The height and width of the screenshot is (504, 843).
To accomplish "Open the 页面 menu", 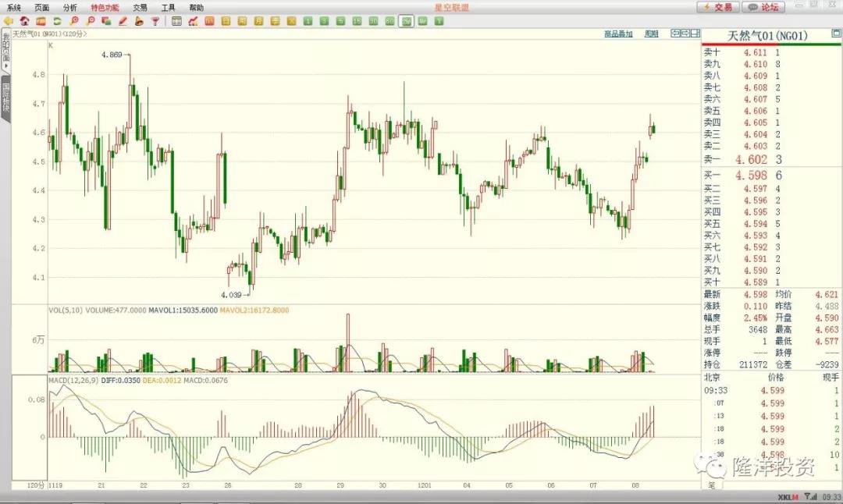I will click(41, 8).
